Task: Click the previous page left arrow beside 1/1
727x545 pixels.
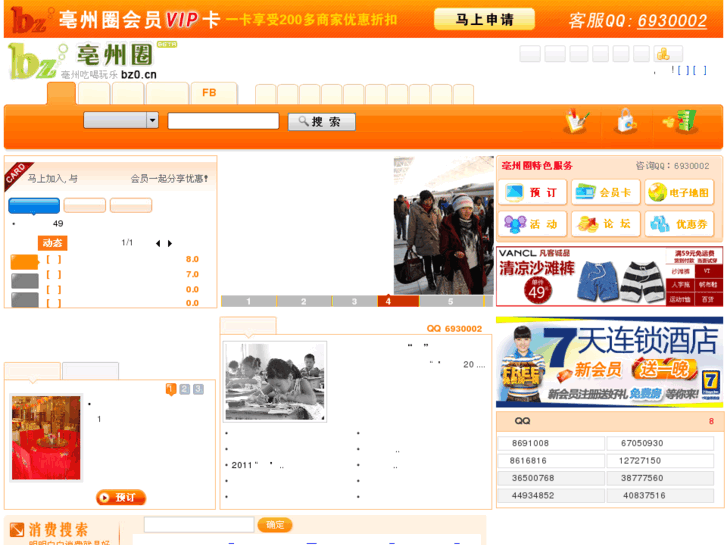Action: [x=158, y=244]
